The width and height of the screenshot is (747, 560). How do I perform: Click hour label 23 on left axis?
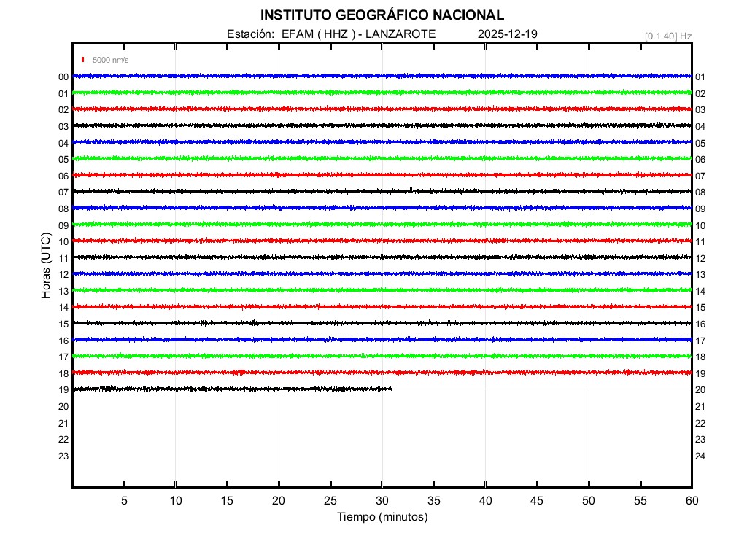(63, 456)
